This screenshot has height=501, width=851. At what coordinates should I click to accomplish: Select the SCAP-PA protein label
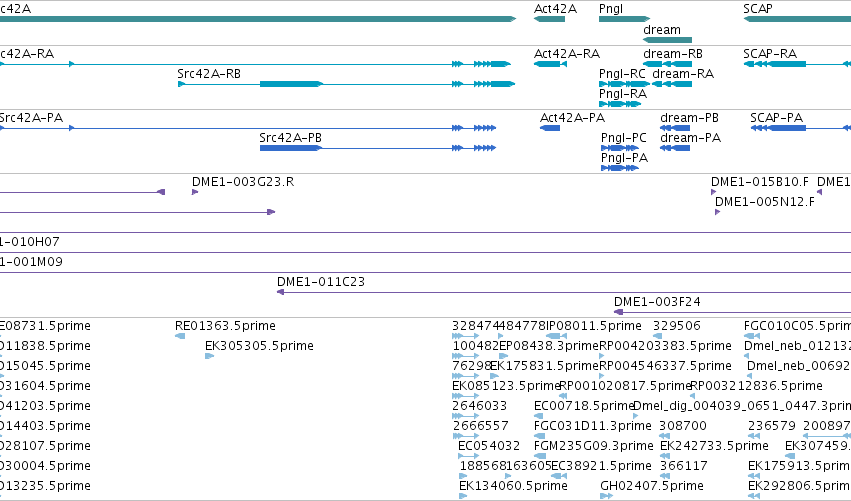[777, 118]
